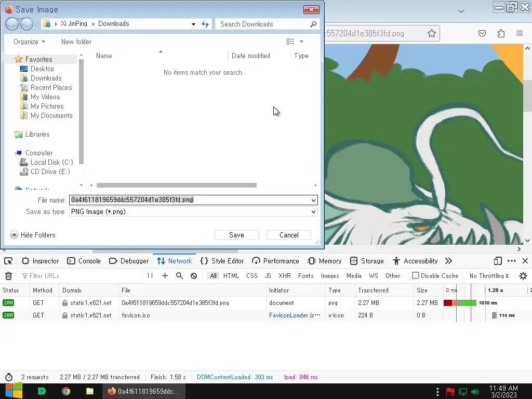
Task: Open Firefox extensions puzzle icon
Action: [x=501, y=33]
